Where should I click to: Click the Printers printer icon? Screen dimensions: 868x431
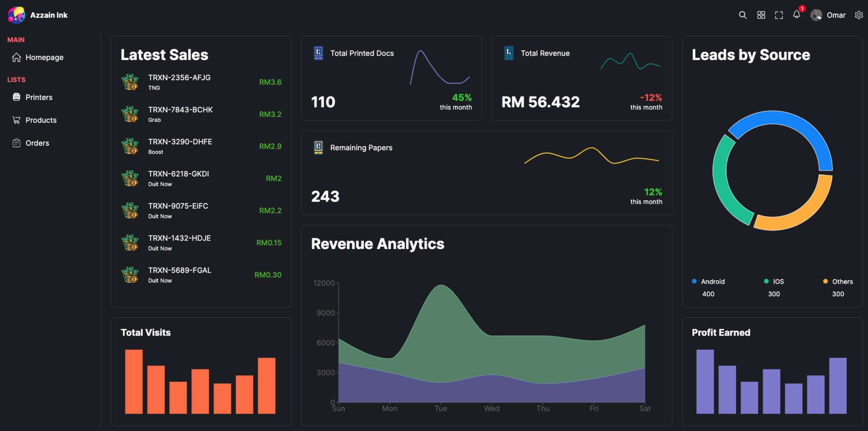[x=16, y=97]
